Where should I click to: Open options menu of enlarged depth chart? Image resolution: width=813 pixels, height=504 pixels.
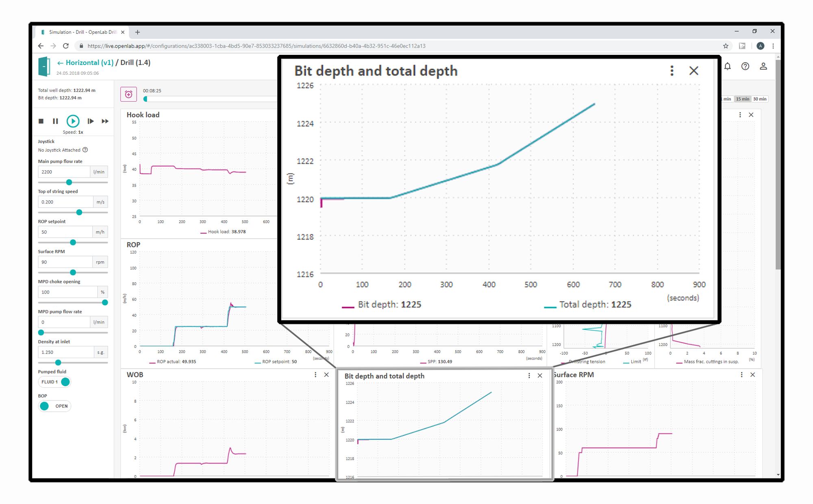[x=672, y=71]
